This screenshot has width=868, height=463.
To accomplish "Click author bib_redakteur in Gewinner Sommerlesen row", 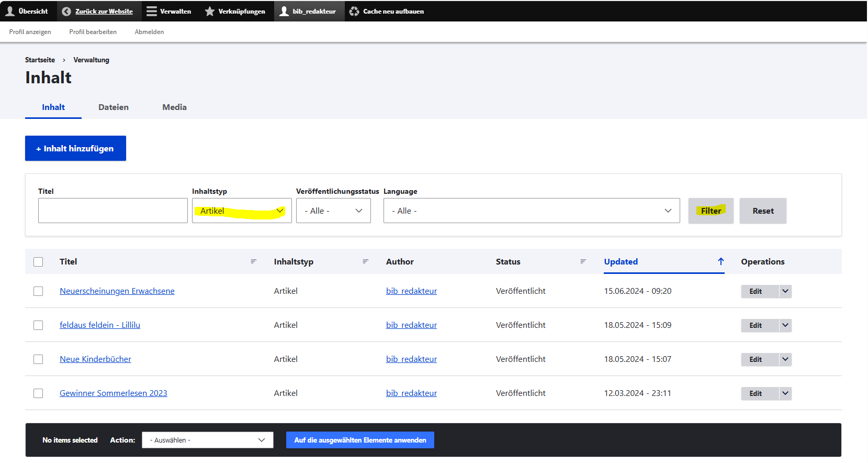I will pyautogui.click(x=411, y=393).
